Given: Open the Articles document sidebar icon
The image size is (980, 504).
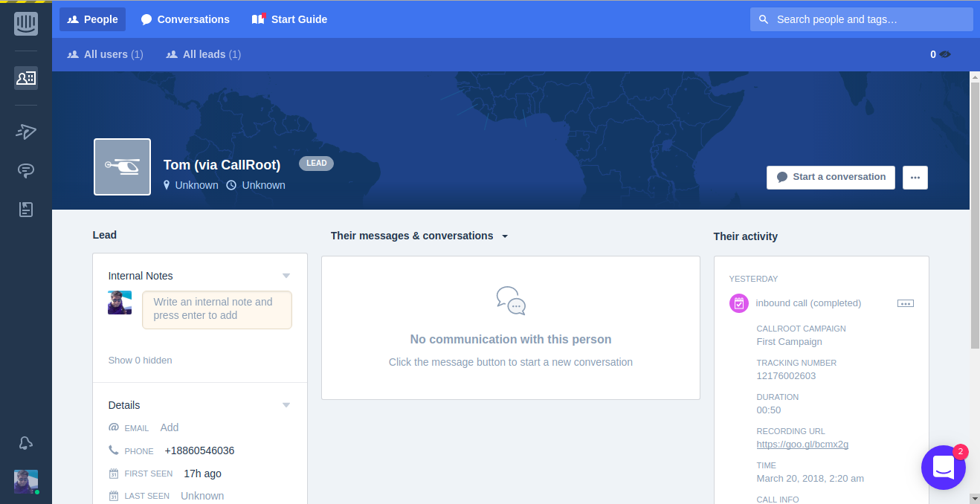Looking at the screenshot, I should pyautogui.click(x=26, y=210).
